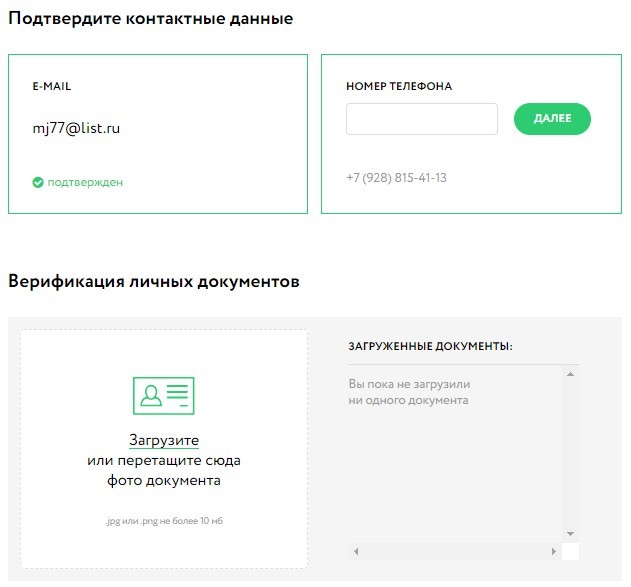Click the ЗАГРУЖЕННЫЕ ДОКУМЕНТЫ header label
631x587 pixels.
[x=430, y=346]
